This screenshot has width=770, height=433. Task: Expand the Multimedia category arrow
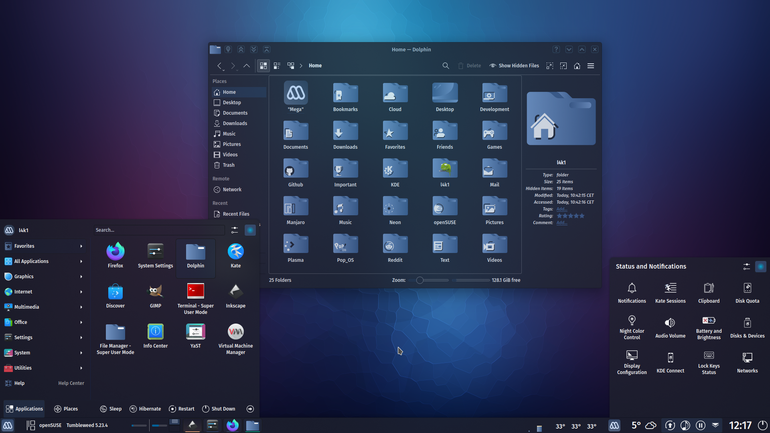click(81, 307)
